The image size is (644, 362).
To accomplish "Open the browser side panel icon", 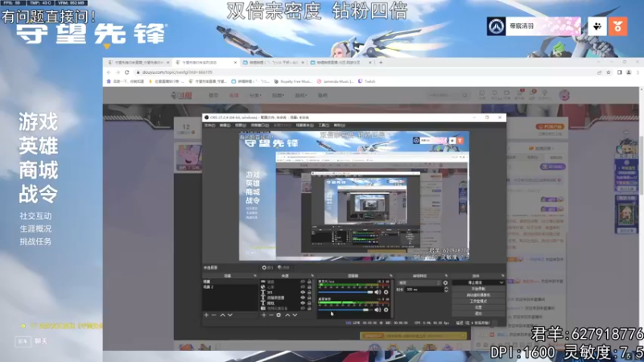I will tap(619, 72).
